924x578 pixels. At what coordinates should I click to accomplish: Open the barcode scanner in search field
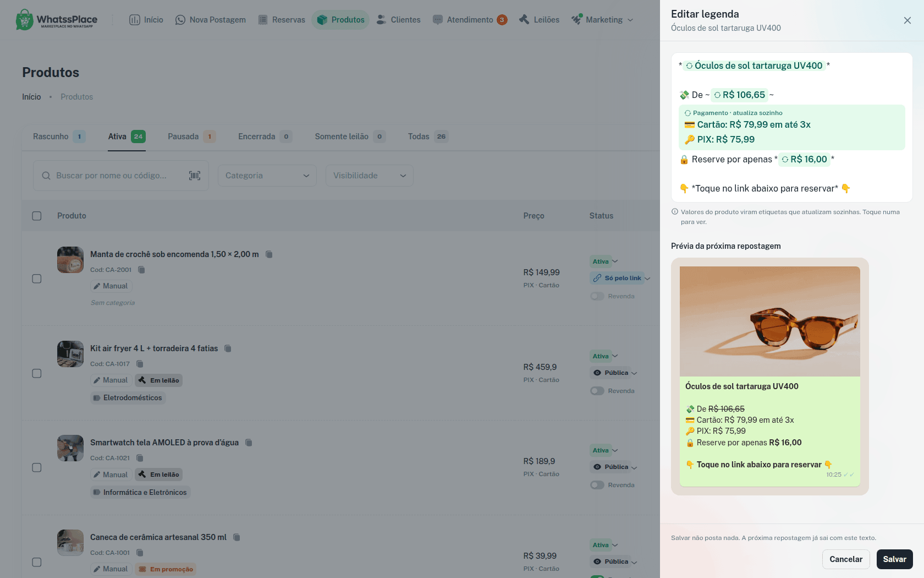point(195,176)
